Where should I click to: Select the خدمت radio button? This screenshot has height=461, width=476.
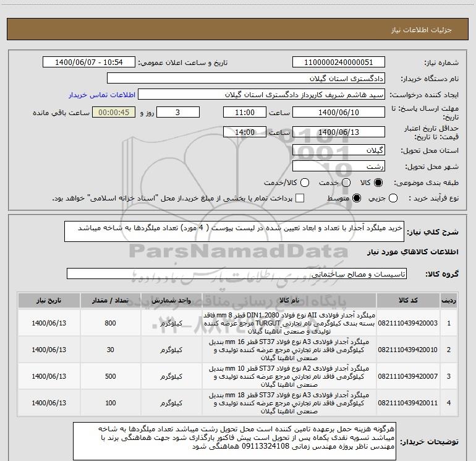pos(346,183)
